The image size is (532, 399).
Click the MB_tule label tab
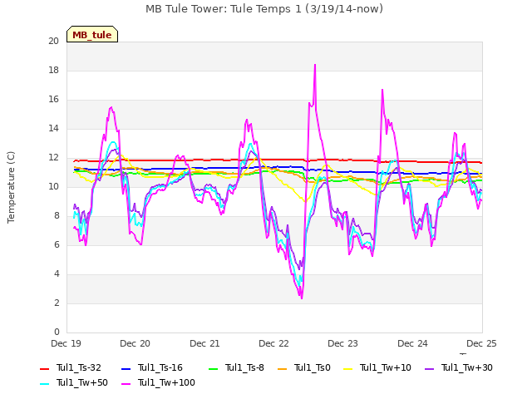[x=92, y=34]
